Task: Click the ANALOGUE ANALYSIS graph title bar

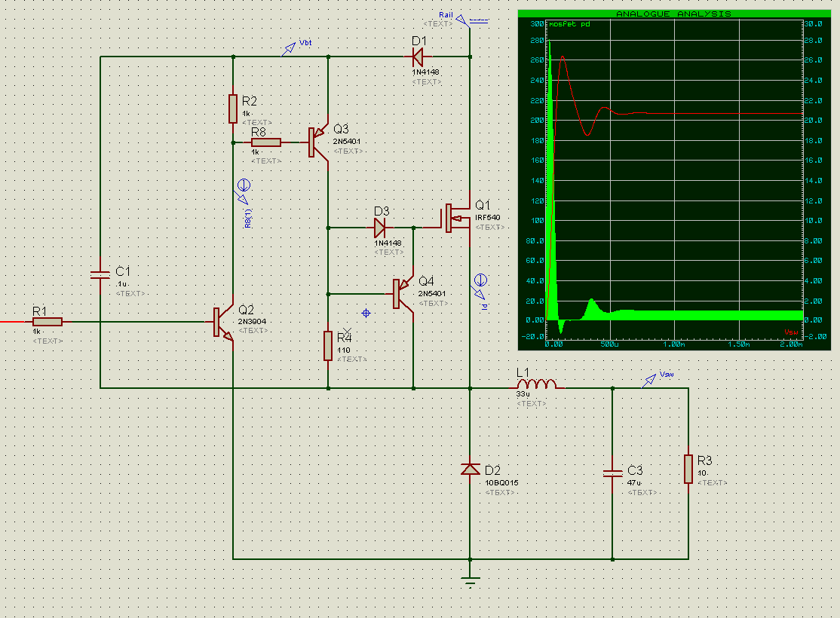Action: tap(674, 14)
